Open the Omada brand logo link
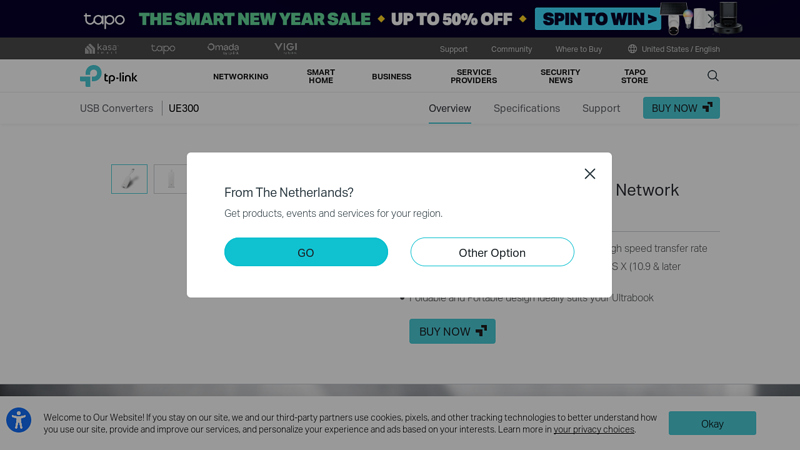800x450 pixels. (x=223, y=48)
